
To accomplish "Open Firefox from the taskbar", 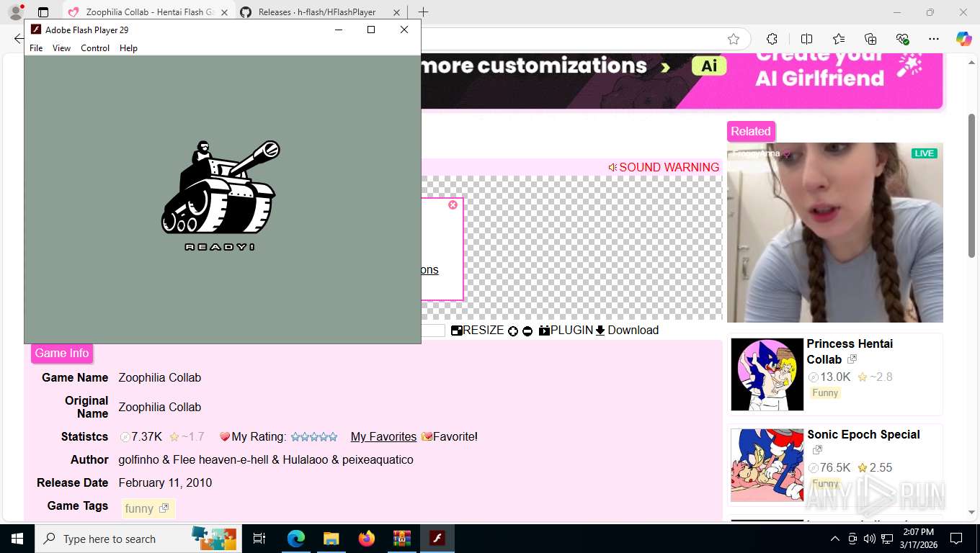I will coord(367,539).
